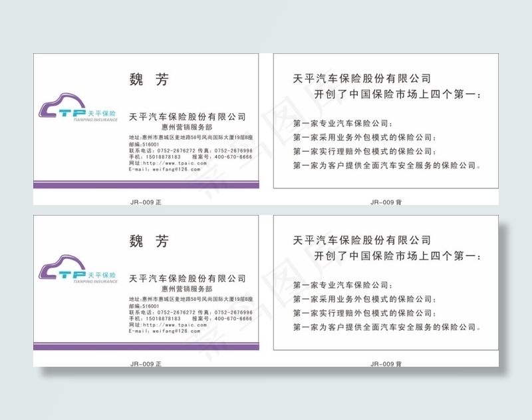This screenshot has height=420, width=532.
Task: Select 开创了中国保险市场上四个第一 on the lower back card
Action: (398, 256)
